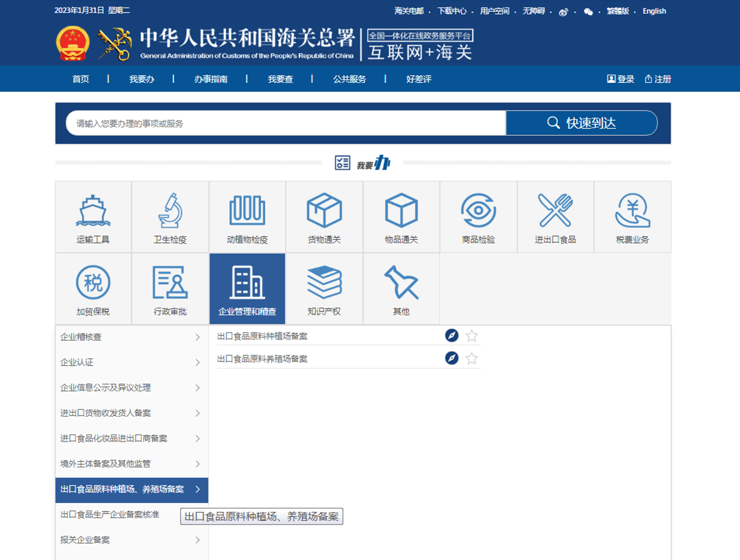Image resolution: width=740 pixels, height=560 pixels.
Task: Click the 快速到达 search button
Action: (581, 123)
